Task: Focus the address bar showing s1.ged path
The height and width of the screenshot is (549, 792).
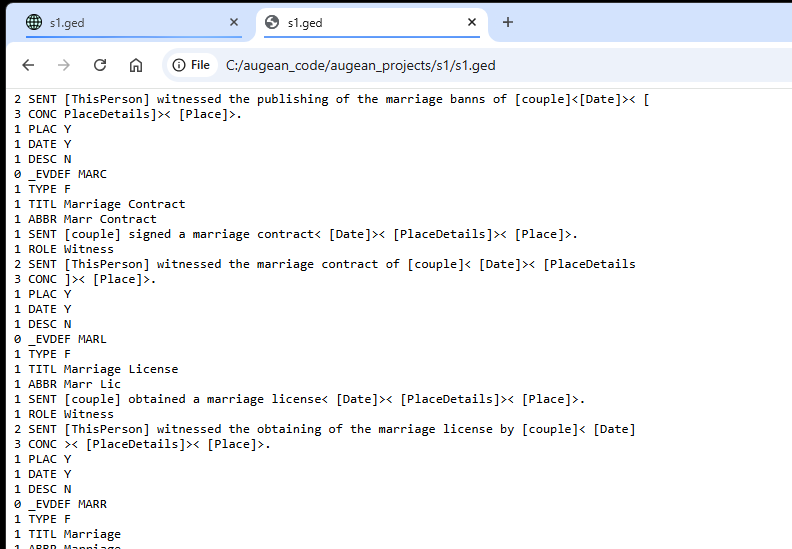Action: tap(450, 65)
